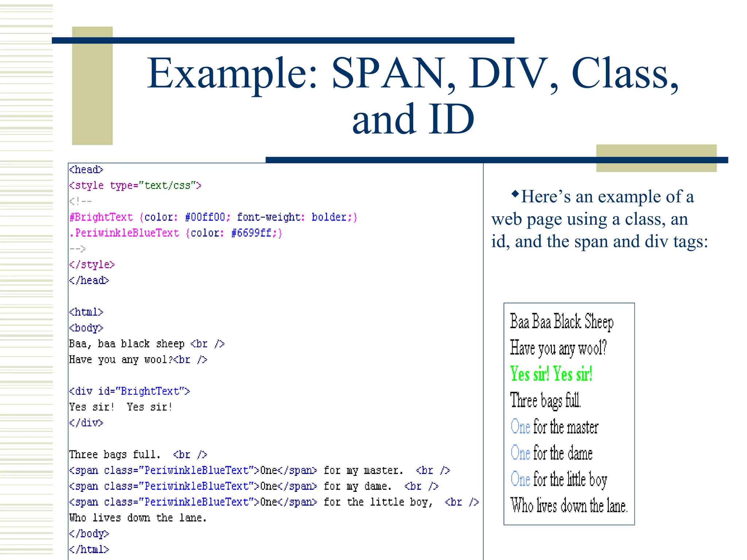Click 'One for the little boy' preview line
This screenshot has width=747, height=560.
click(x=559, y=479)
